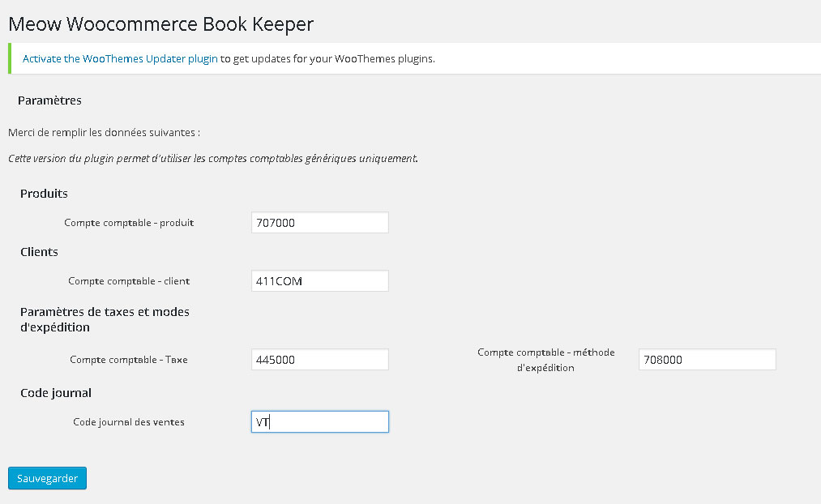Click the Clients heading
This screenshot has height=504, width=821.
pos(39,252)
